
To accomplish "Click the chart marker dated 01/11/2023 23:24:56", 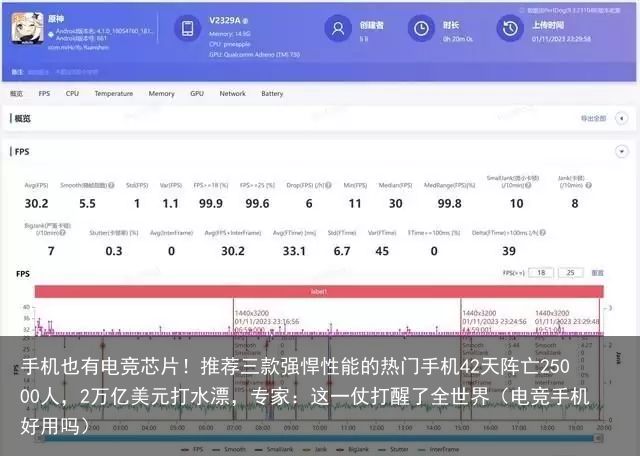I will pos(495,322).
